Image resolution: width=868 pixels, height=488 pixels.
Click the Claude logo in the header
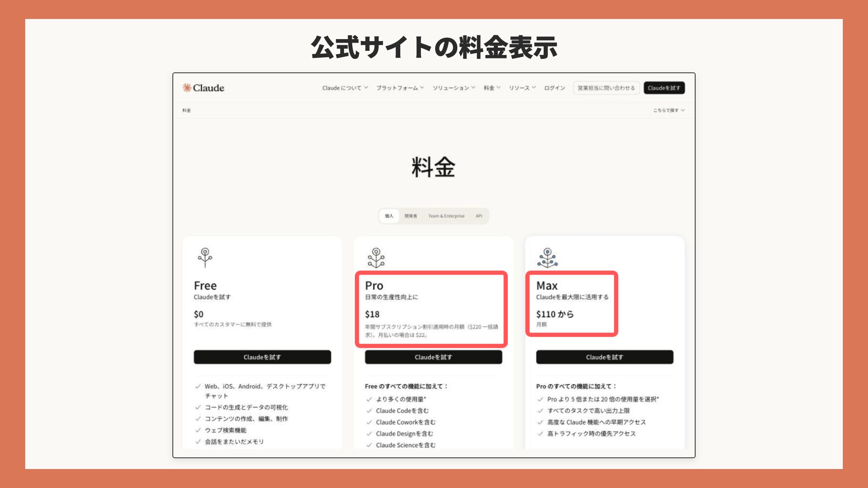pyautogui.click(x=203, y=88)
